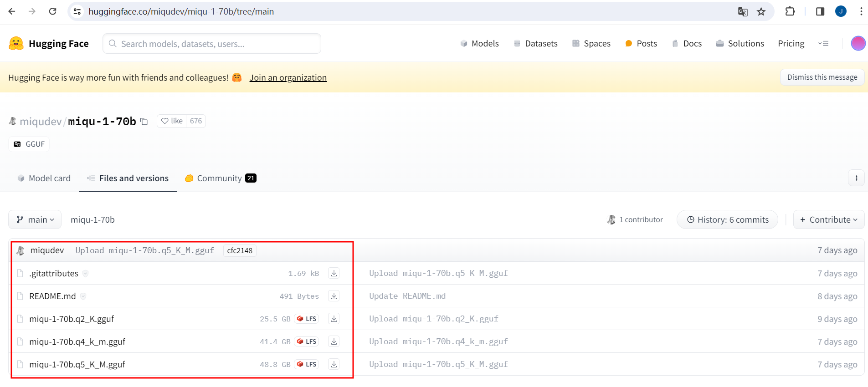The width and height of the screenshot is (868, 387).
Task: Open the Pricing page
Action: click(791, 43)
